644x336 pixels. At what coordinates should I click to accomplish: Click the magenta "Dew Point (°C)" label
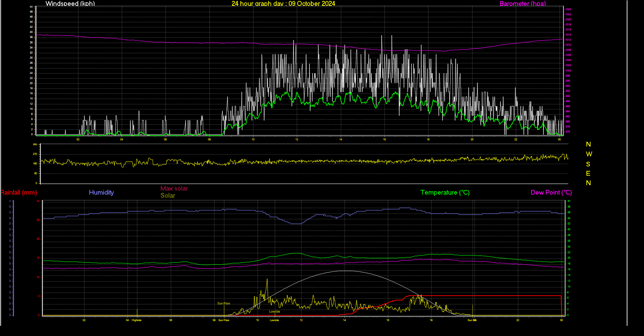[551, 193]
